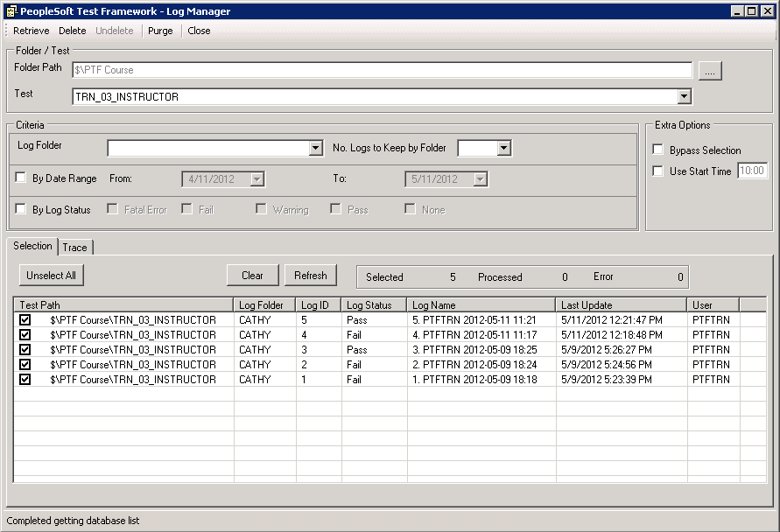The width and height of the screenshot is (780, 532).
Task: Enable the By Log Status filter
Action: [x=21, y=208]
